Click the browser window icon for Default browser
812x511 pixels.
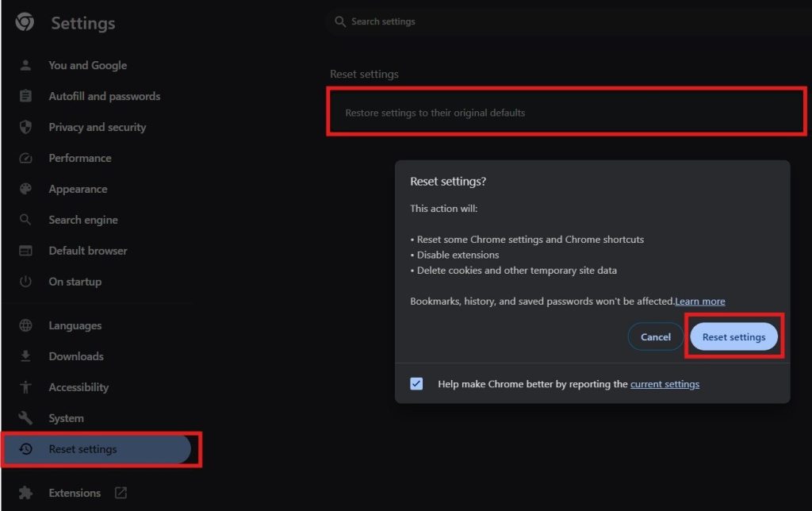pyautogui.click(x=25, y=251)
